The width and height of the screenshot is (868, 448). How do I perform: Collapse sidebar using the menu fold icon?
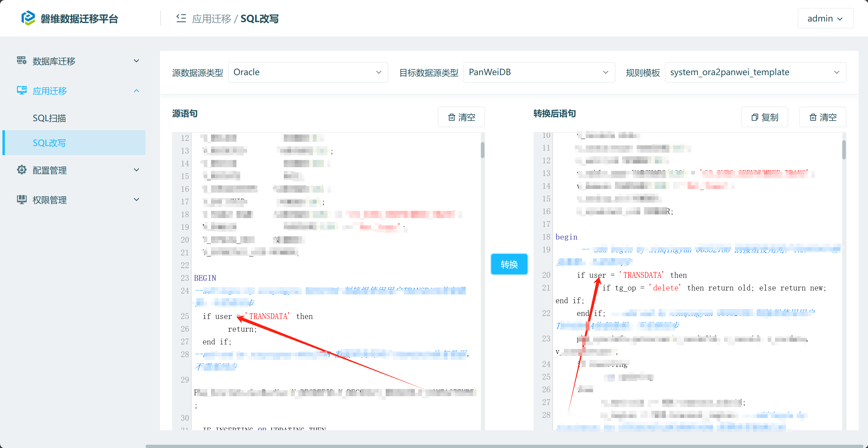(x=181, y=18)
